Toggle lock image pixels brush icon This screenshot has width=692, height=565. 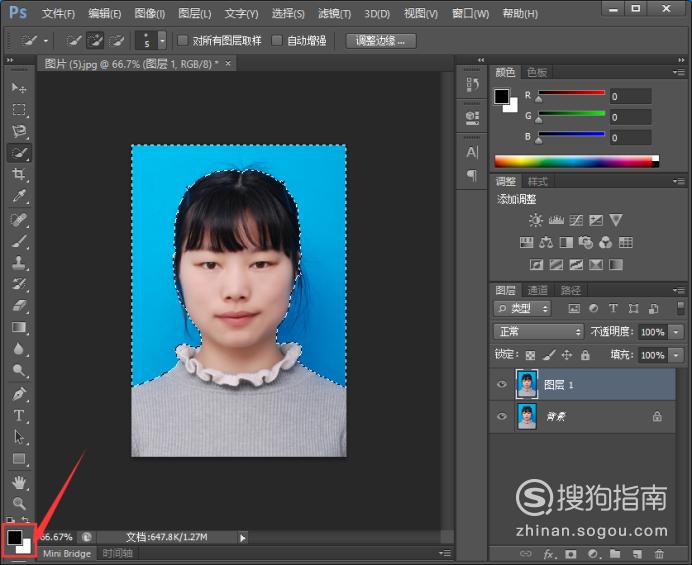[x=549, y=355]
